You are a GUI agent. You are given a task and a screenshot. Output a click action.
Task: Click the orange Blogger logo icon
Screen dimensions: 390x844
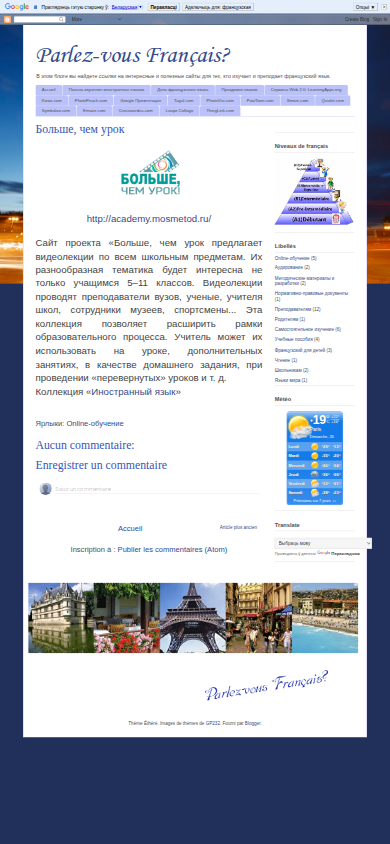pyautogui.click(x=7, y=19)
